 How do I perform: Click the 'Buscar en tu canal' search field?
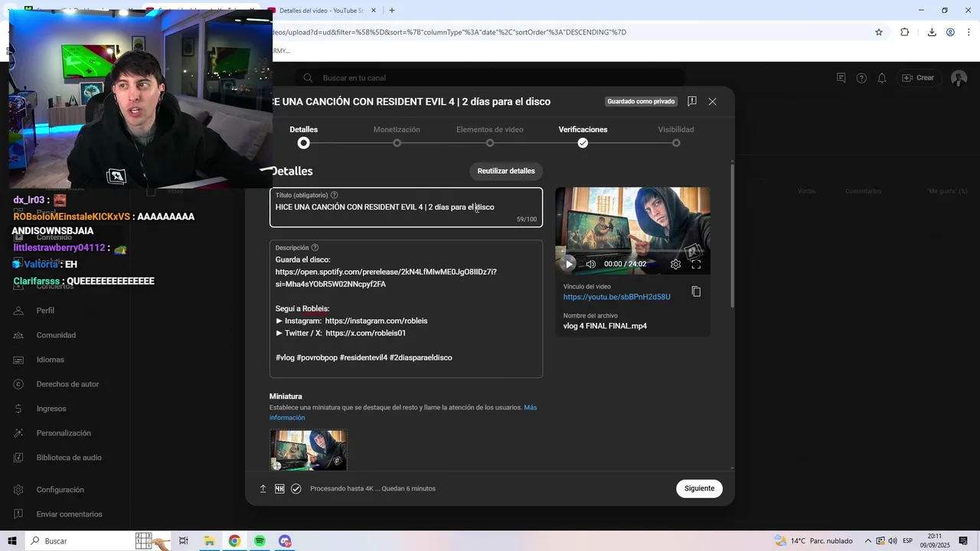490,78
